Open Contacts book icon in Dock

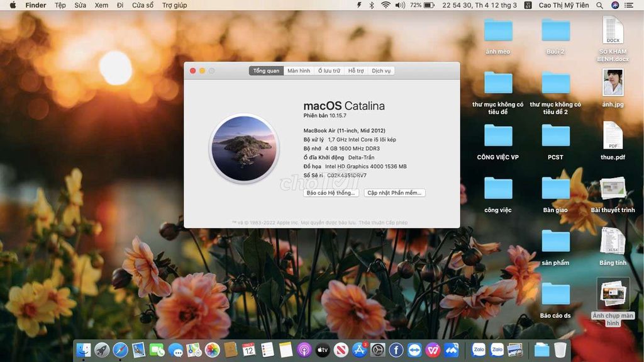(231, 350)
